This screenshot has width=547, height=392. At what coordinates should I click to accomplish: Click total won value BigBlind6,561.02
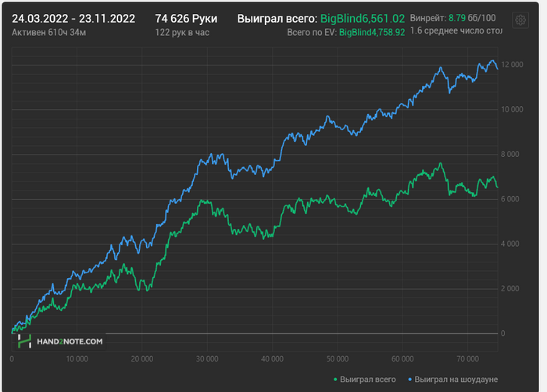point(363,19)
